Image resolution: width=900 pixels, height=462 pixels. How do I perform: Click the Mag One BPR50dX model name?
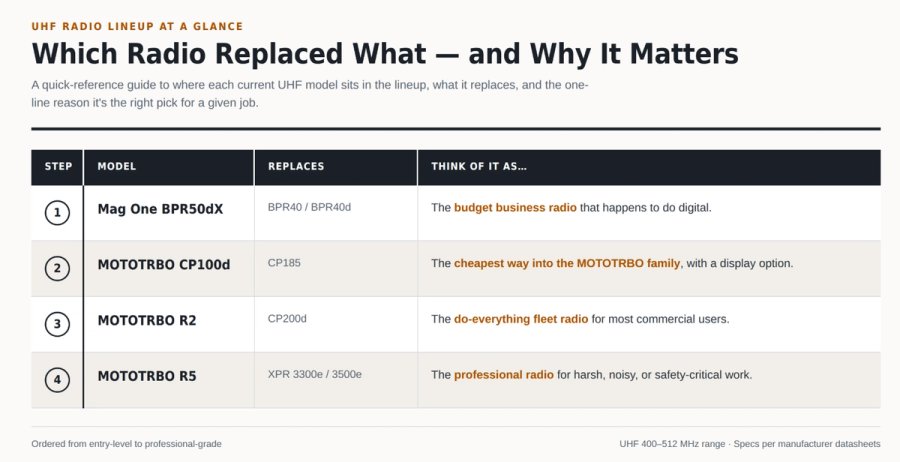pos(160,209)
